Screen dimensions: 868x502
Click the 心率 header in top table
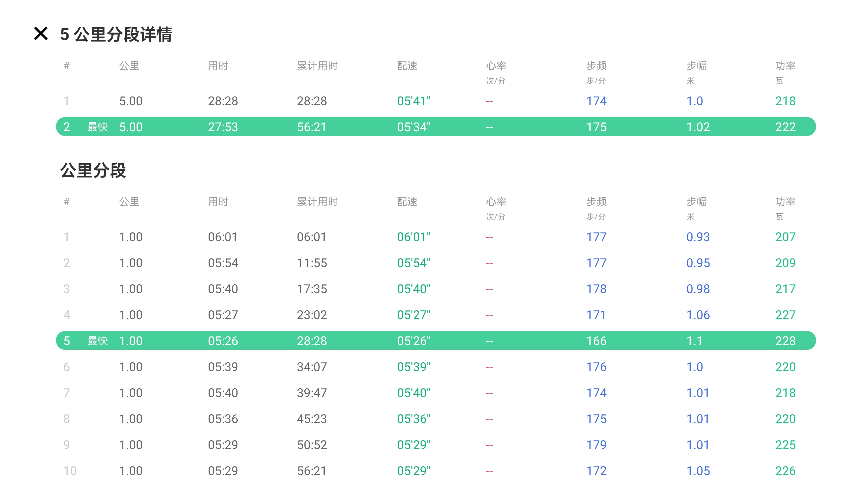(496, 66)
